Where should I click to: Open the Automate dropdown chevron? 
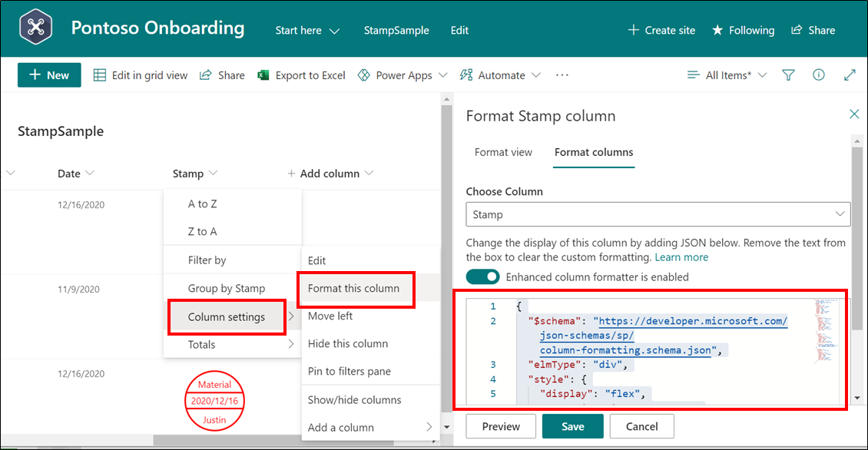(x=536, y=75)
